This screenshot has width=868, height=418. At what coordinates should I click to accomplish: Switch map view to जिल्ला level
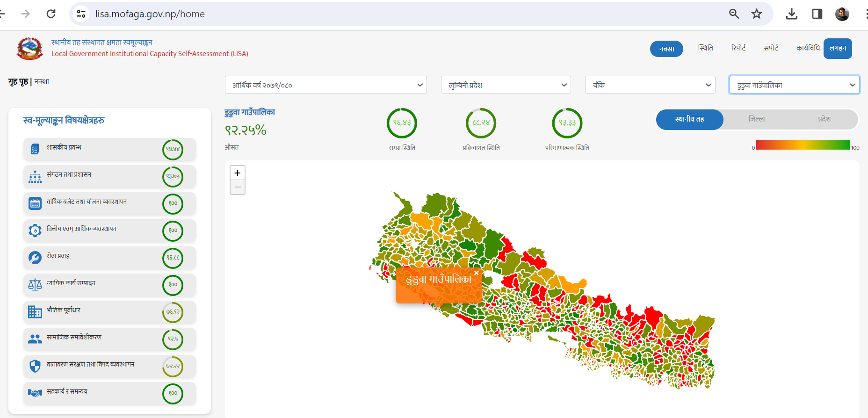(x=757, y=119)
